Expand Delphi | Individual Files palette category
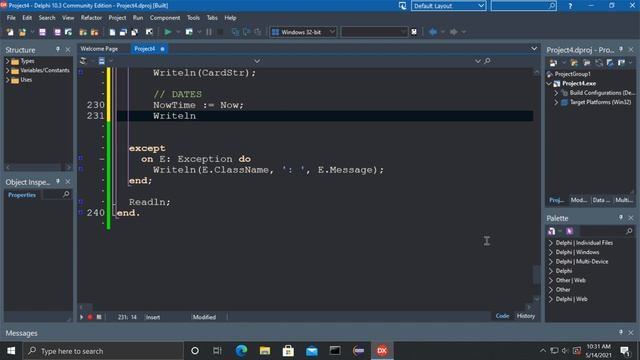640x360 pixels. (551, 243)
